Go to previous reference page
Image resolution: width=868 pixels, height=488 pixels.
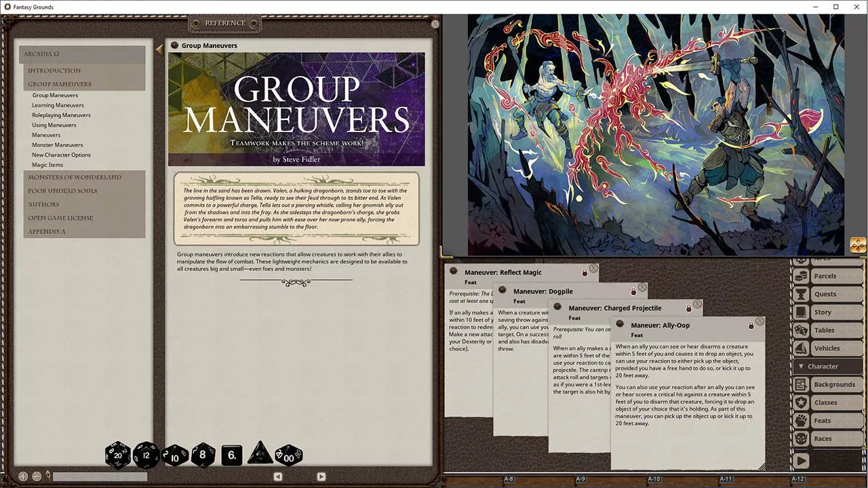click(278, 476)
